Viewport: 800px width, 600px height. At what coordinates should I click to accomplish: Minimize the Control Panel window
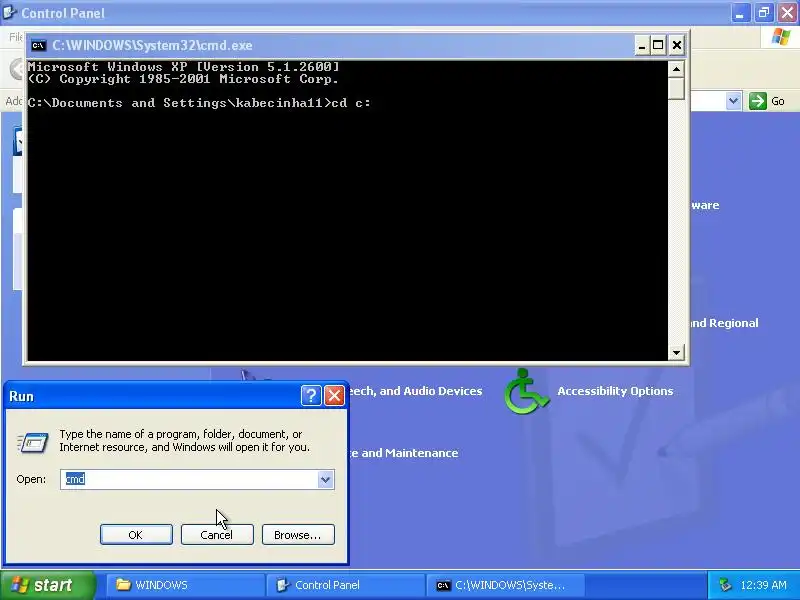click(x=740, y=13)
